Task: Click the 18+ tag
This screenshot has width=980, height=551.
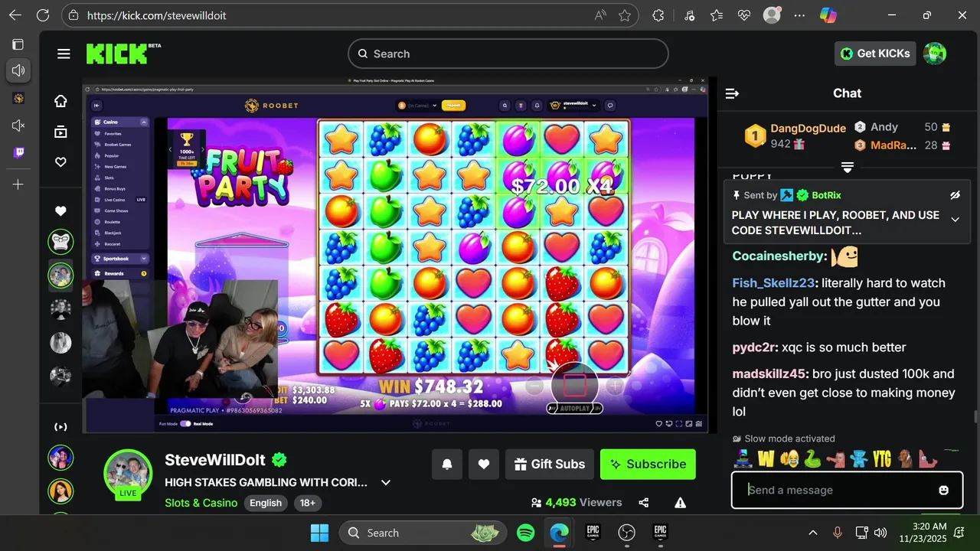Action: tap(308, 503)
